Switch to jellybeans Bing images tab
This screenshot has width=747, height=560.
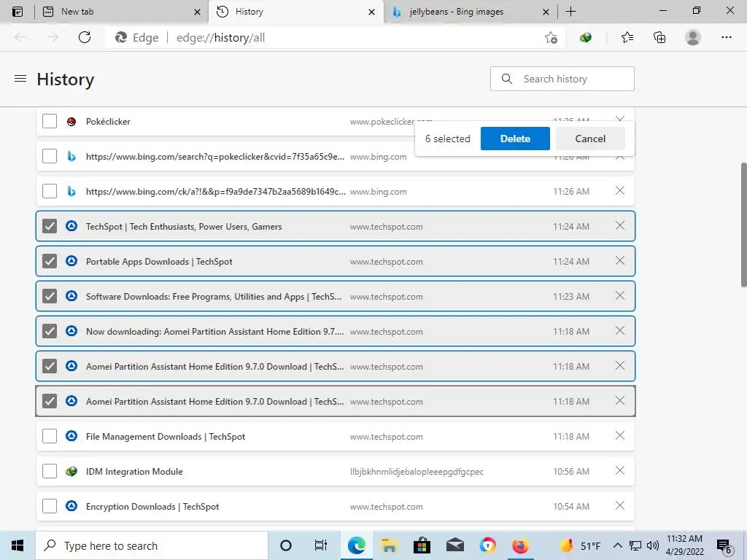tap(469, 12)
